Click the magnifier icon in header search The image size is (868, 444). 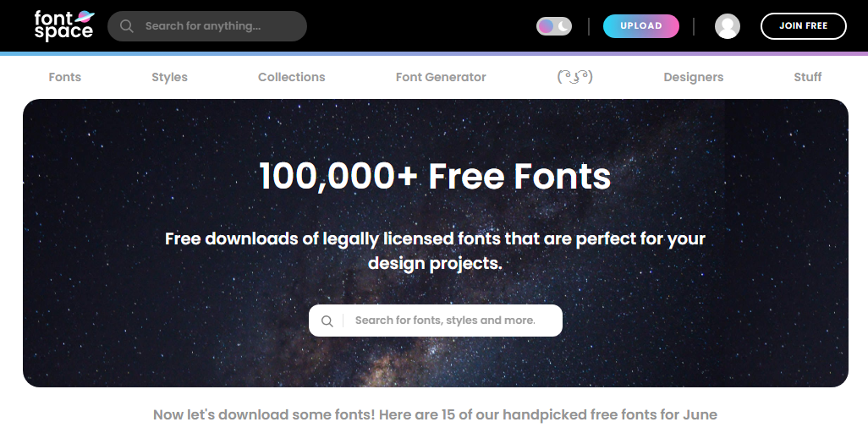point(126,26)
